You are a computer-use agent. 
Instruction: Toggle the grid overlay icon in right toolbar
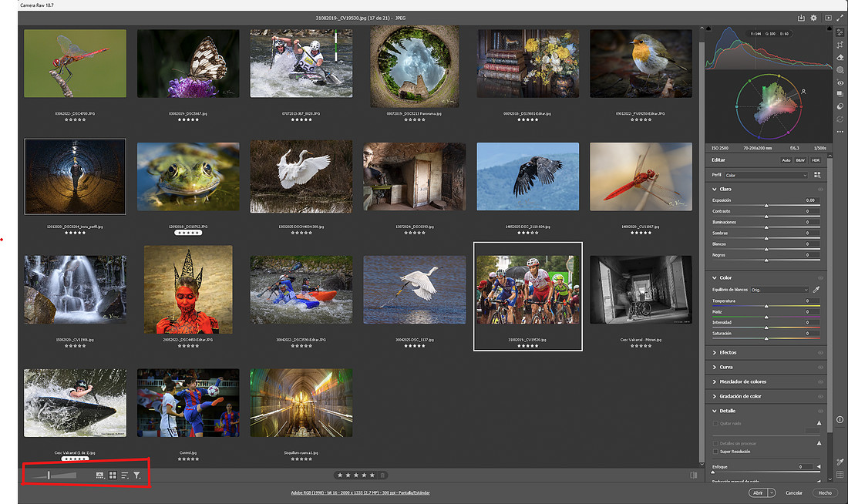click(840, 474)
